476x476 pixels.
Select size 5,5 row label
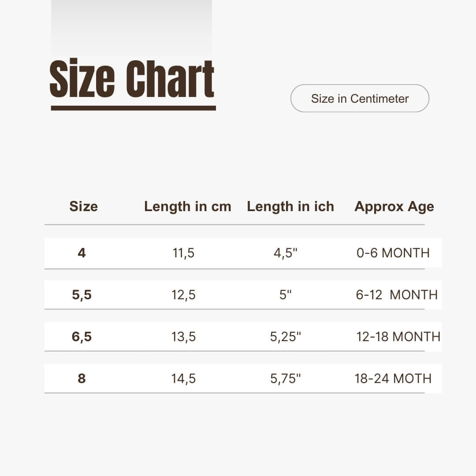(82, 295)
